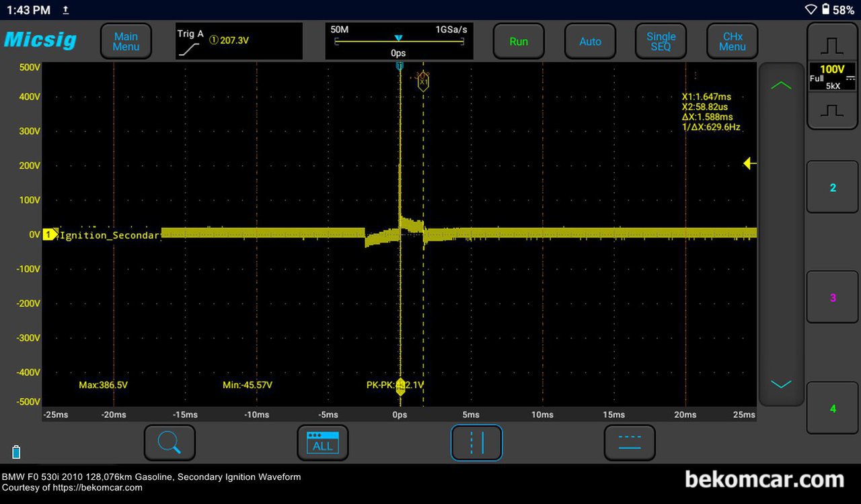
Task: Toggle the horizontal cursors icon
Action: (630, 443)
